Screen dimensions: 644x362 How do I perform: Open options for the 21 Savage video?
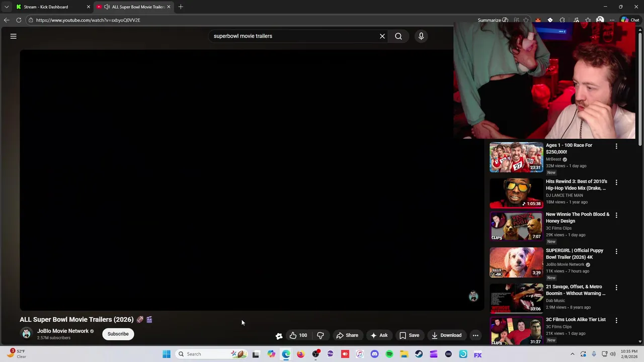click(x=616, y=287)
